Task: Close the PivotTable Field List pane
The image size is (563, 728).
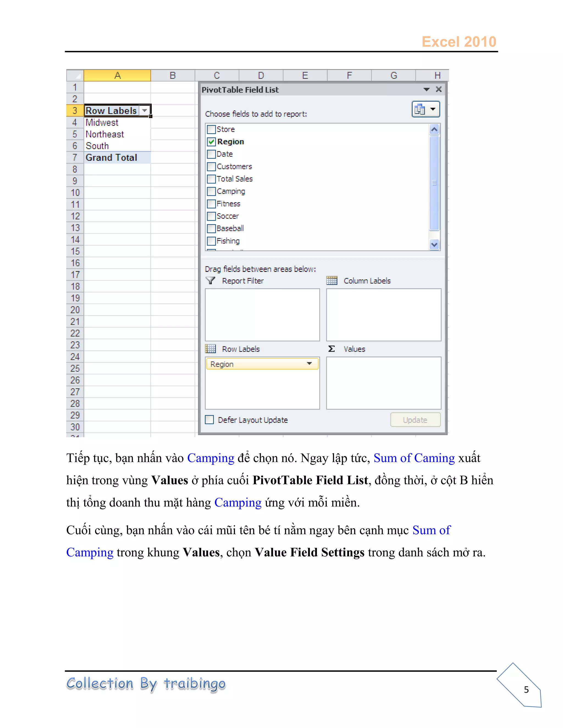Action: click(x=438, y=89)
